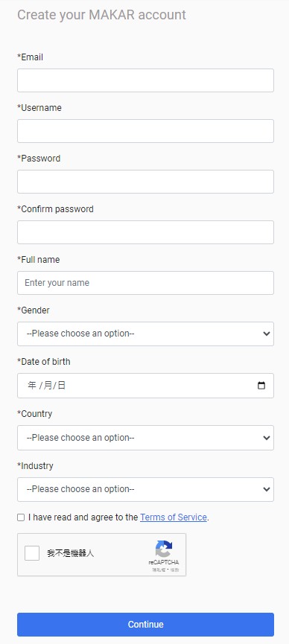
Task: Open the Terms of Service link
Action: click(x=173, y=517)
